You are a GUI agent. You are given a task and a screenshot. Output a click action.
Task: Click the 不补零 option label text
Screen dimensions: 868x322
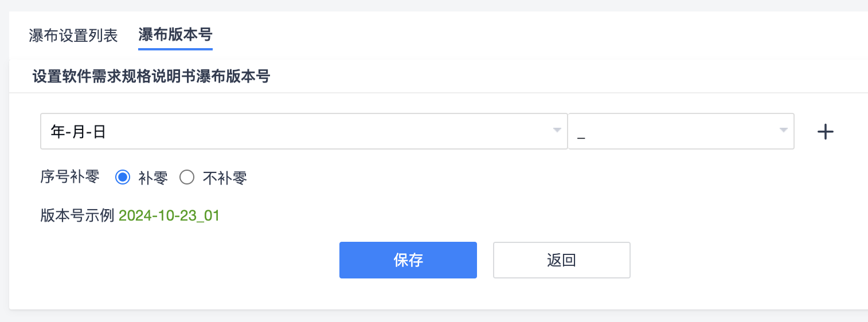pos(225,178)
